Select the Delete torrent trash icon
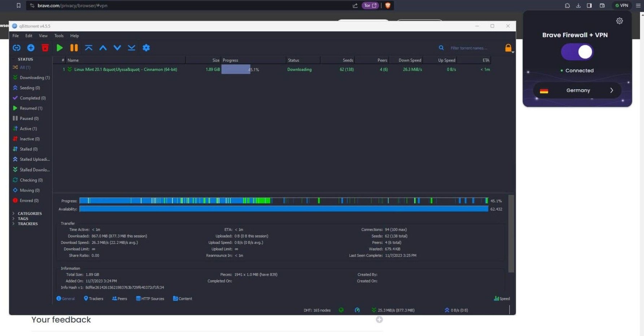Viewport: 644px width, 336px height. click(x=45, y=47)
